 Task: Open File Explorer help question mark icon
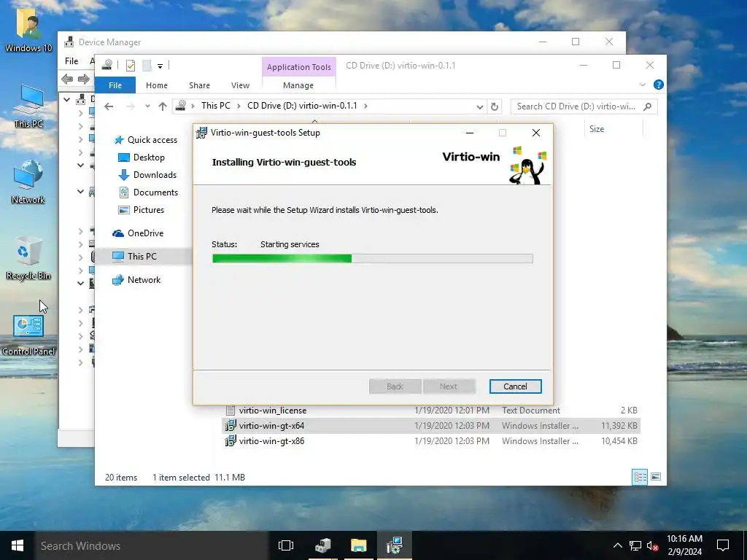pyautogui.click(x=659, y=85)
